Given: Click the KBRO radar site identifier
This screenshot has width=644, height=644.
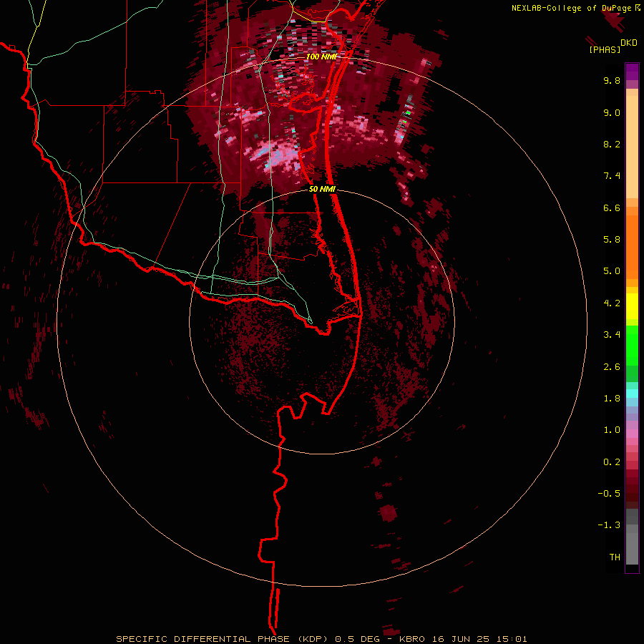Looking at the screenshot, I should 412,639.
